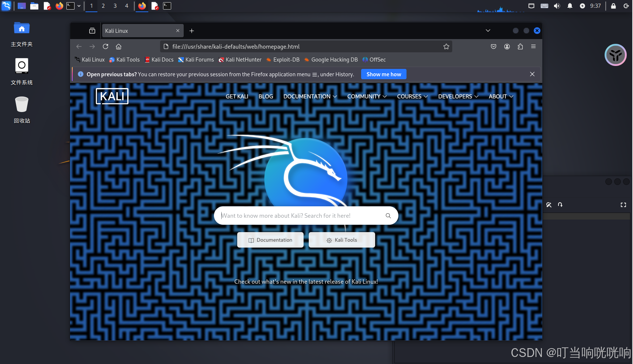Select the Kali Linux browser tab

[142, 31]
